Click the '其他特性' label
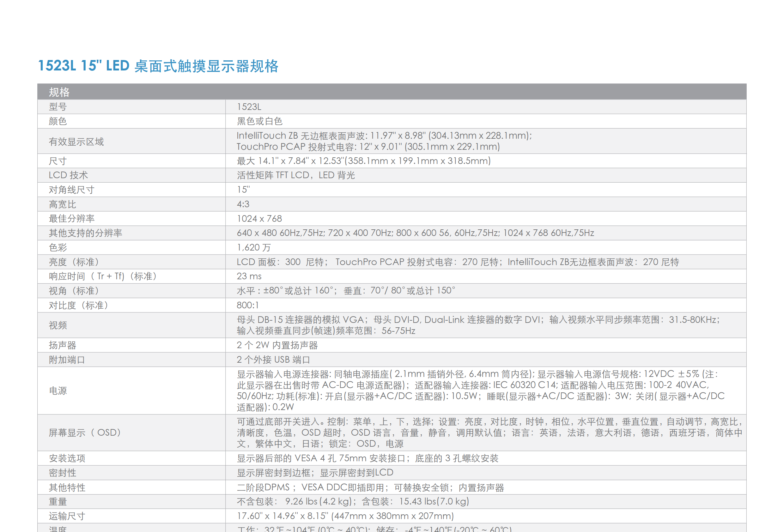The image size is (784, 532). [67, 487]
